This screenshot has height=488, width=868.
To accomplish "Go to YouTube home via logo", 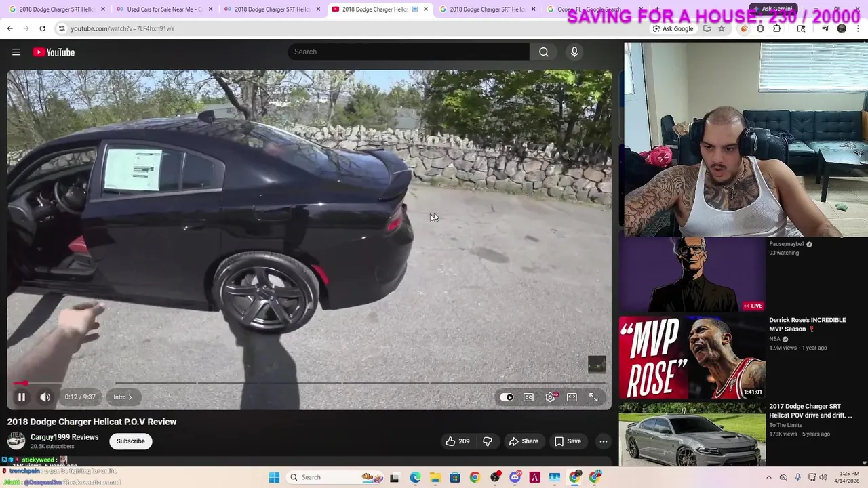I will click(x=54, y=52).
